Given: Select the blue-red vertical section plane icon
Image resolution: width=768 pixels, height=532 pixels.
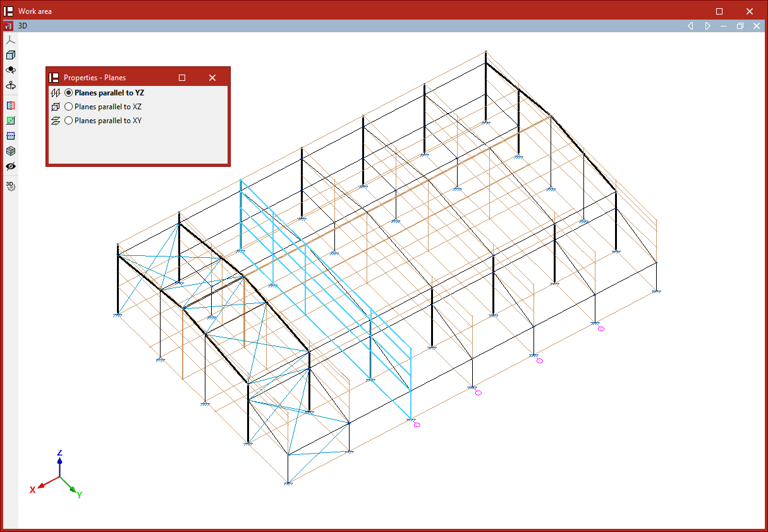Looking at the screenshot, I should 10,106.
